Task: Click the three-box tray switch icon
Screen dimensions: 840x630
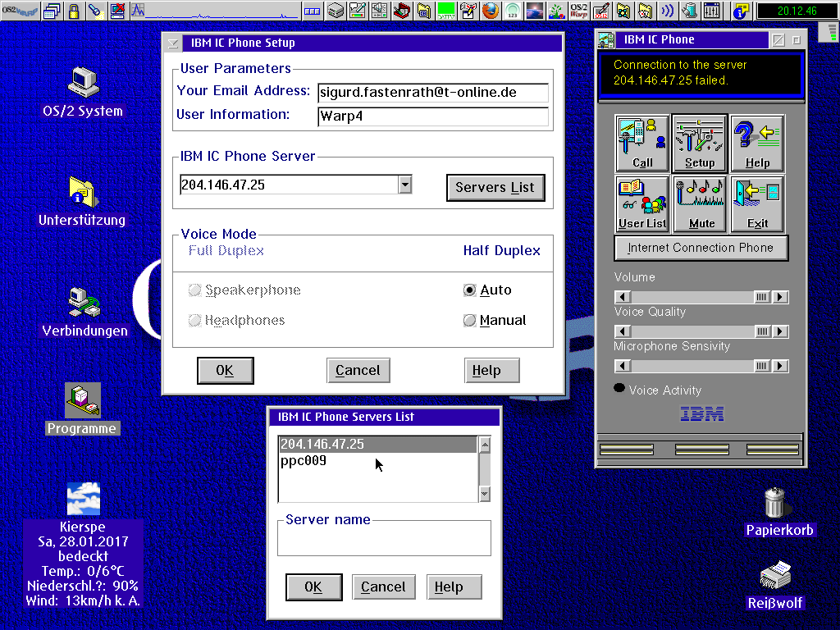Action: click(312, 10)
